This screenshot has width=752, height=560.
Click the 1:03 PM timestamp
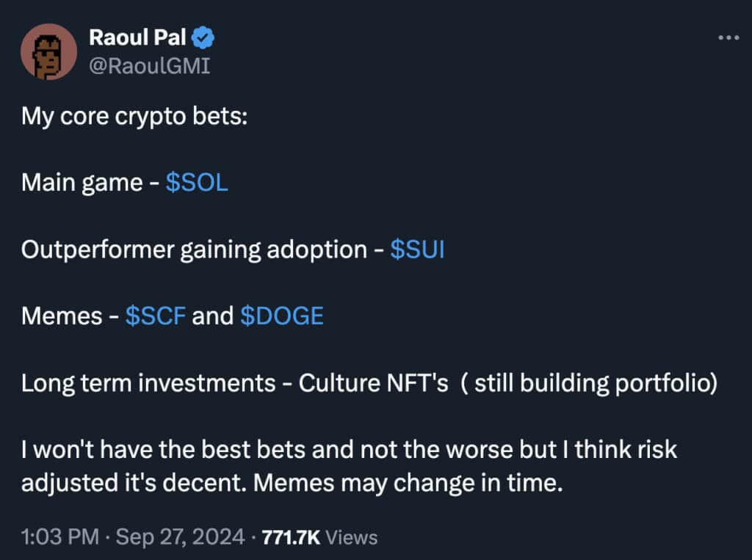[60, 537]
